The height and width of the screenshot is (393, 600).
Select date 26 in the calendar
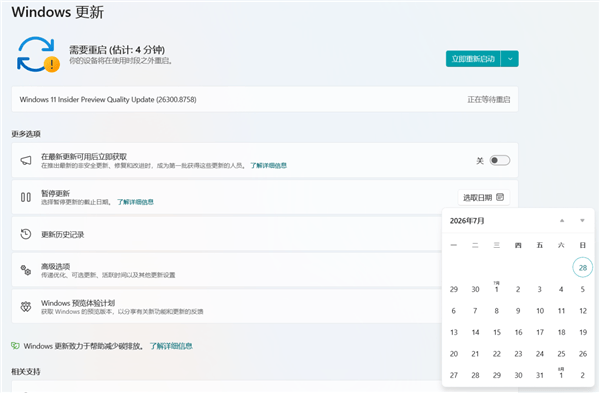(582, 354)
